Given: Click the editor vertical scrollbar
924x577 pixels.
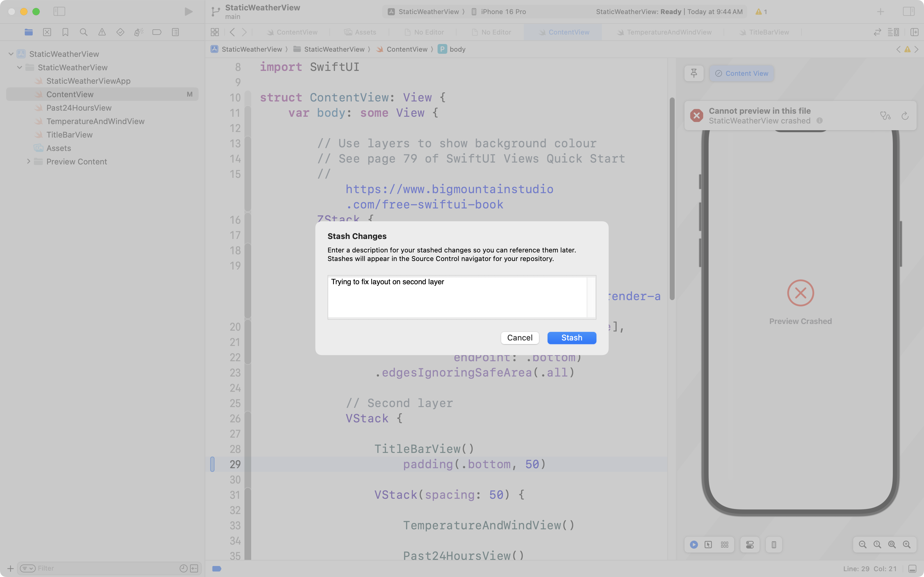Looking at the screenshot, I should tap(672, 198).
